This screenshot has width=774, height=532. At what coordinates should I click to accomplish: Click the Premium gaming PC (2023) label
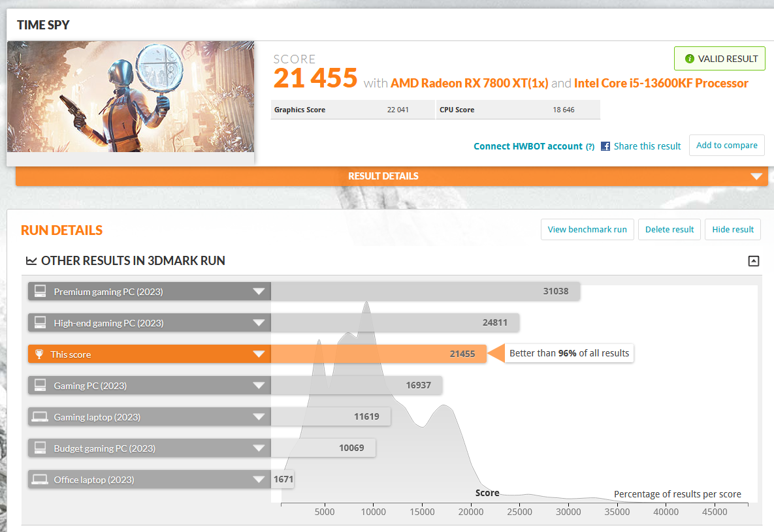108,292
